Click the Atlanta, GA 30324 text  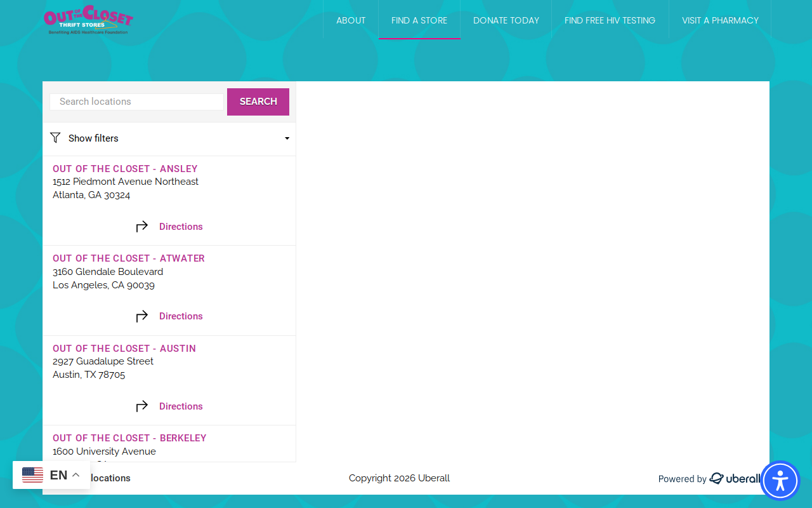click(91, 195)
